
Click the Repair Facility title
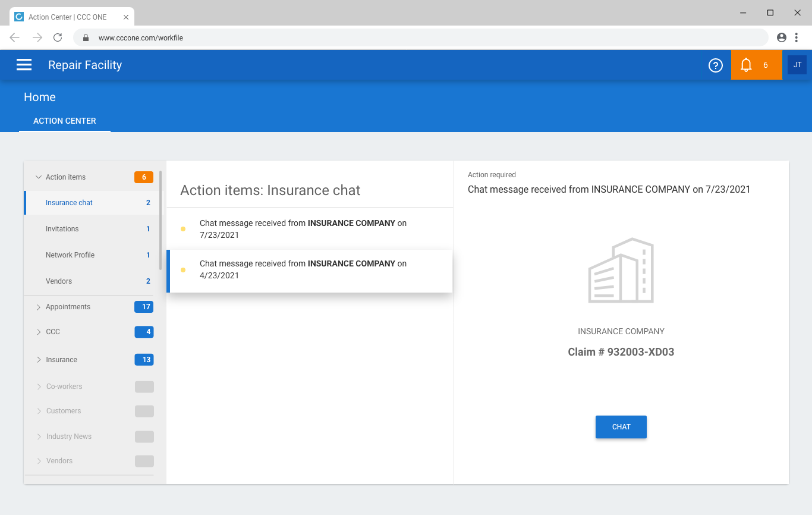[x=85, y=65]
